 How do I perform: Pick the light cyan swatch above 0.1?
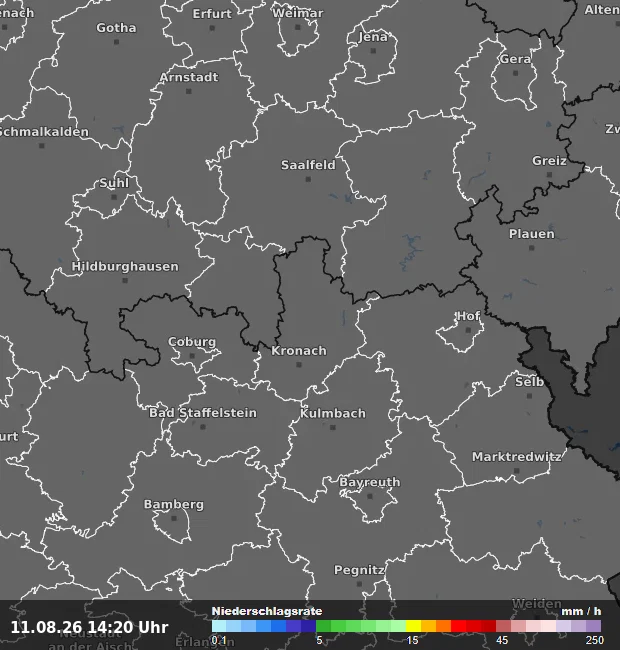point(219,626)
